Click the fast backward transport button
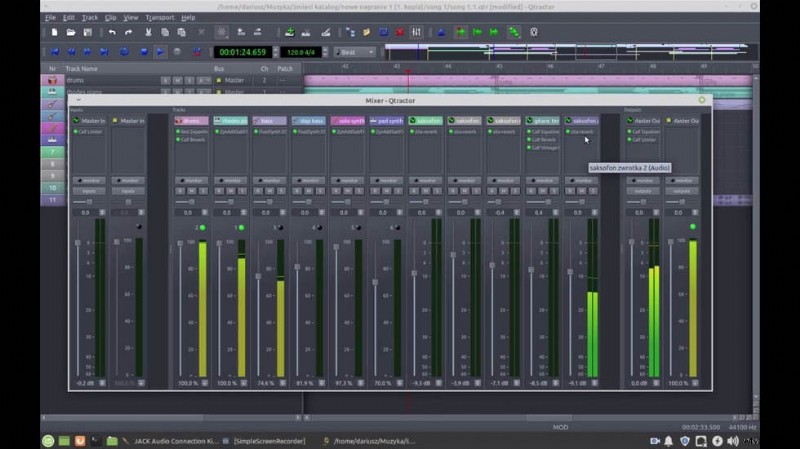Viewport: 800px width, 449px height. [x=71, y=52]
